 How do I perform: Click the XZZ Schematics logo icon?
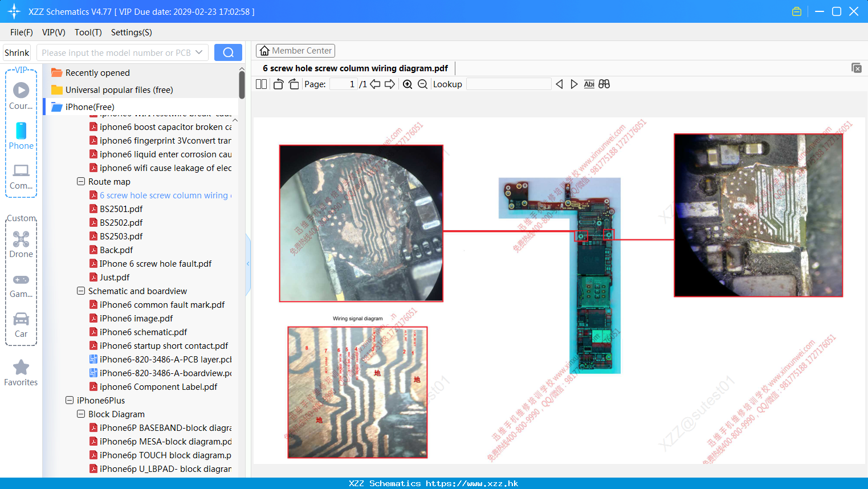click(x=14, y=11)
